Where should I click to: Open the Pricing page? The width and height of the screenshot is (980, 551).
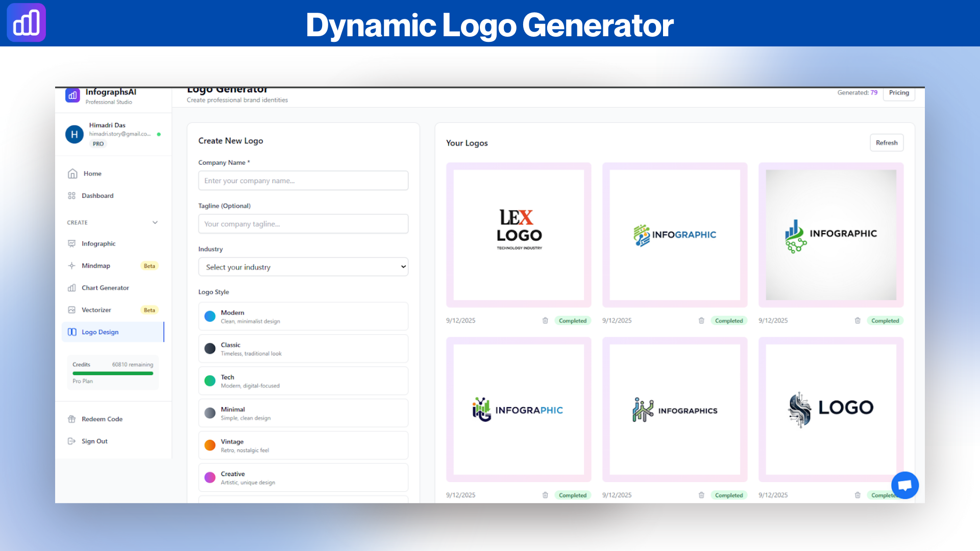pos(899,93)
